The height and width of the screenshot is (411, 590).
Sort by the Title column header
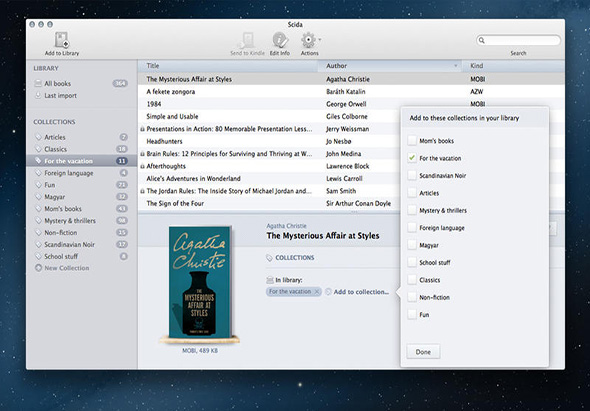click(228, 66)
